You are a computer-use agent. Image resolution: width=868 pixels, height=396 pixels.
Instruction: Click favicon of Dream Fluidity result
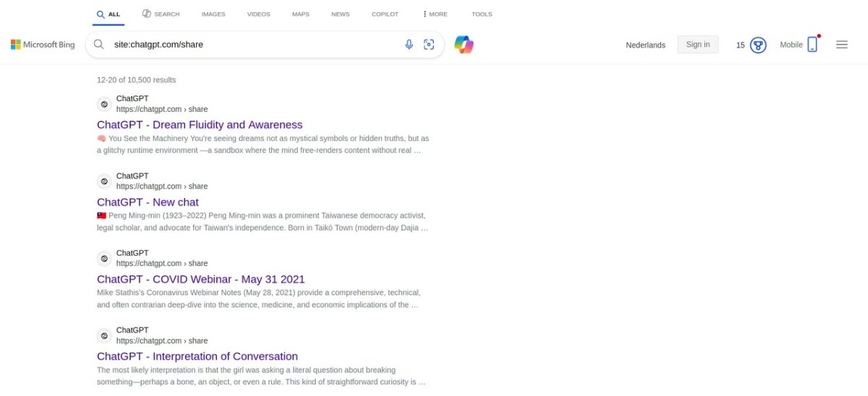point(104,104)
